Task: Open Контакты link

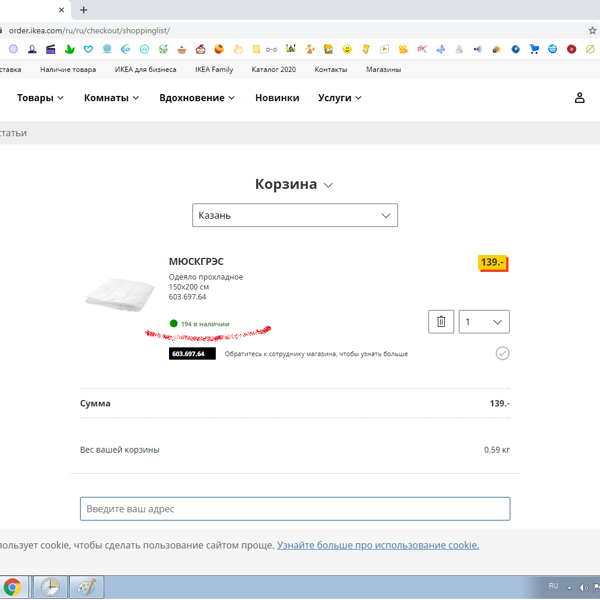Action: point(331,70)
